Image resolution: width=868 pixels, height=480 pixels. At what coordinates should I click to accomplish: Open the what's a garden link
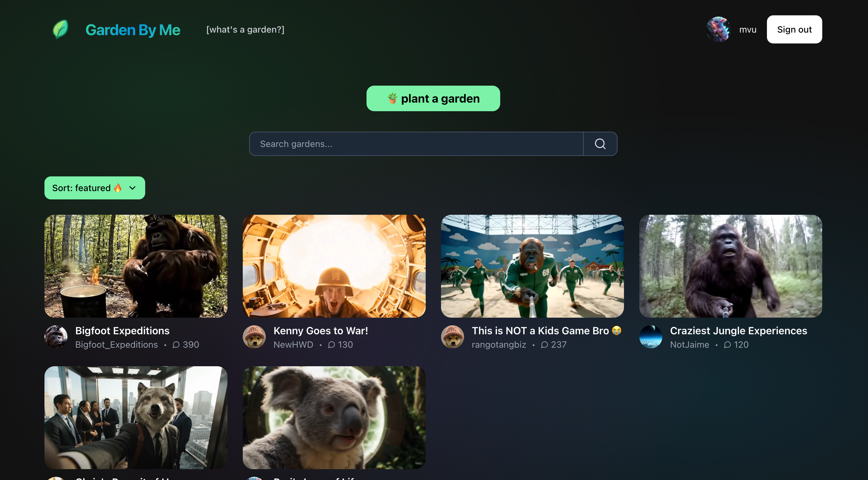[x=245, y=30]
